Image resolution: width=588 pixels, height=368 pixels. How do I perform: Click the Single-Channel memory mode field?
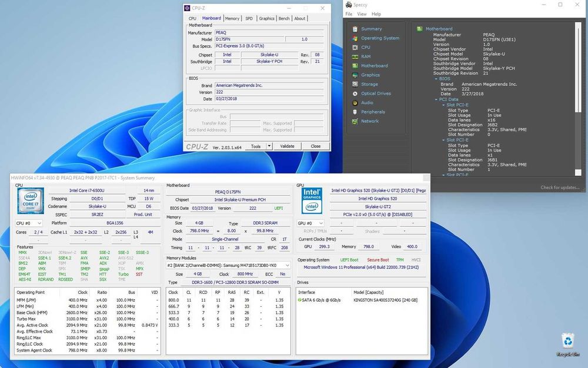(x=225, y=239)
